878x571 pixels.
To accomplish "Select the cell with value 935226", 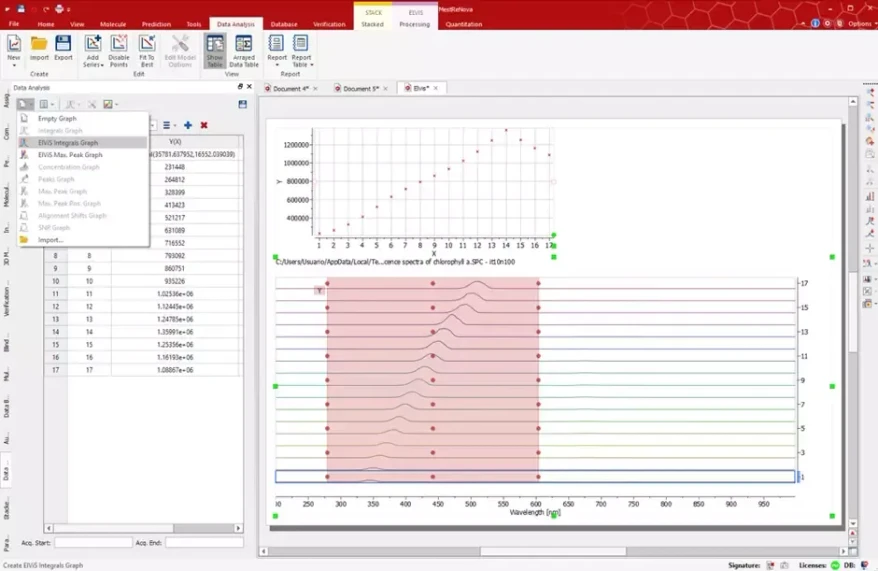I will pos(175,281).
